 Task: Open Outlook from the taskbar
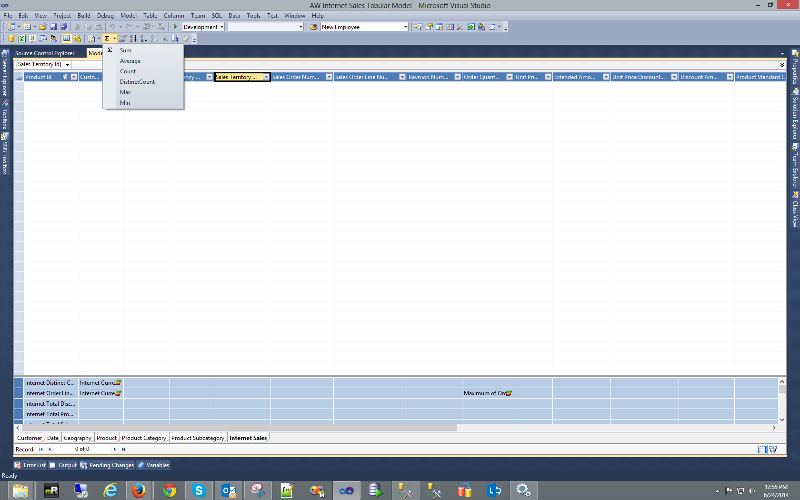click(228, 490)
